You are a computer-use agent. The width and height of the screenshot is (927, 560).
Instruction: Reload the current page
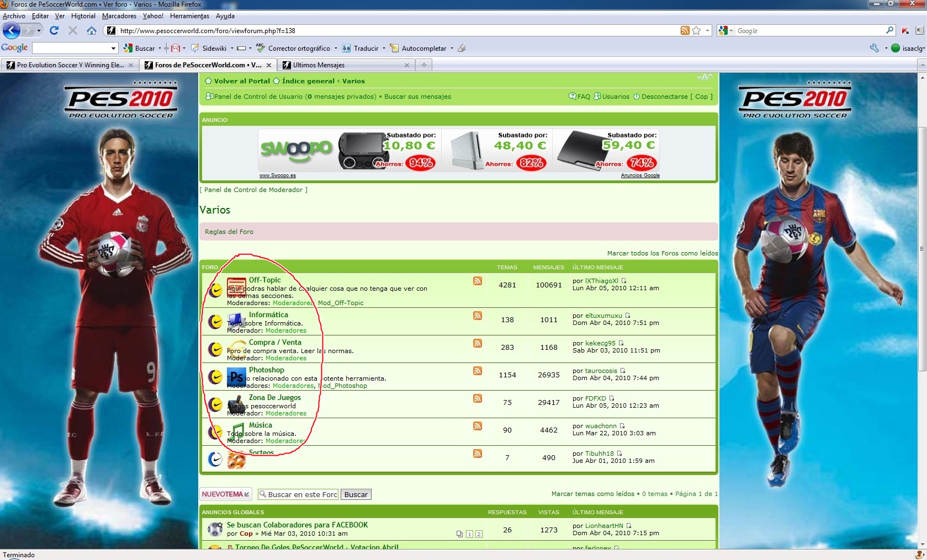54,30
